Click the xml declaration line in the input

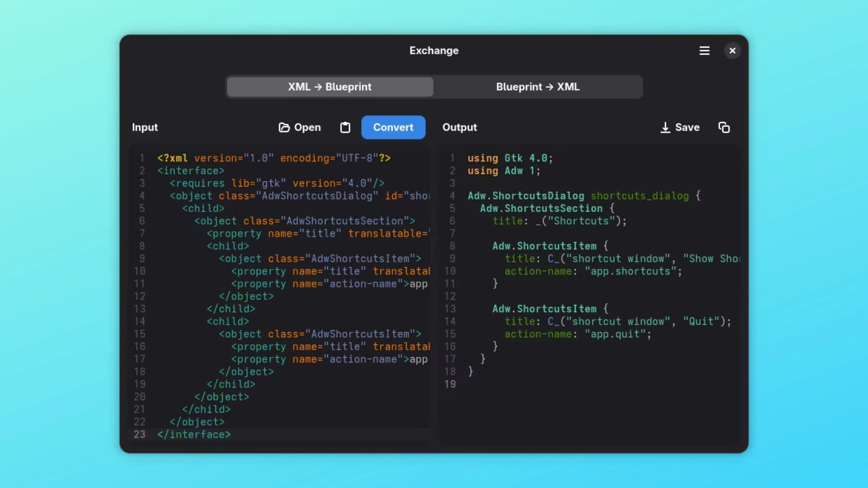(273, 158)
